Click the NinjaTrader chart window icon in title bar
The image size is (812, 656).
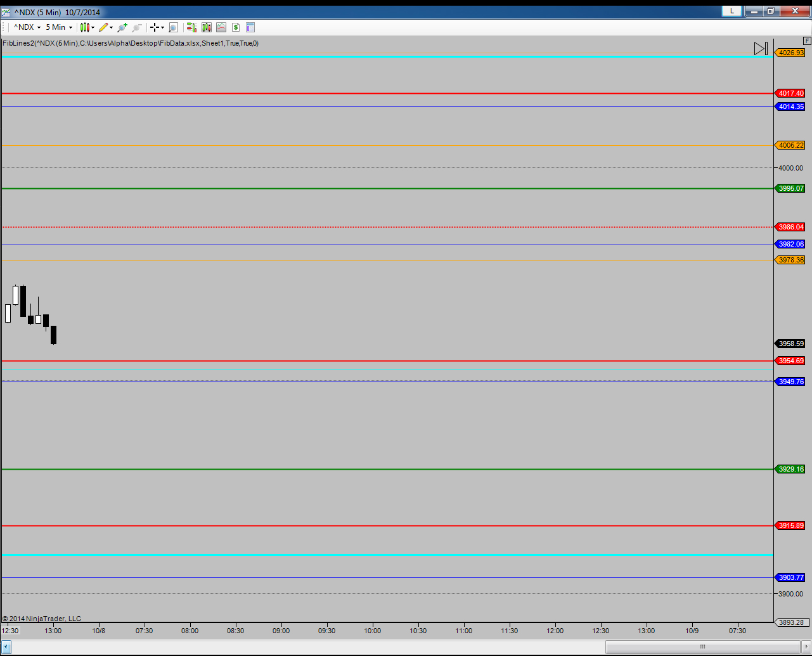coord(5,12)
